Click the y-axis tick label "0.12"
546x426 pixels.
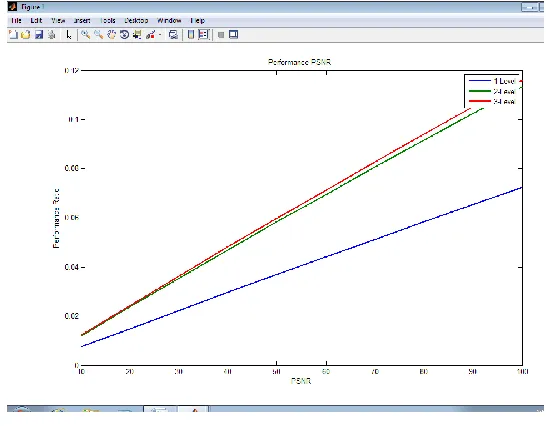click(x=72, y=70)
